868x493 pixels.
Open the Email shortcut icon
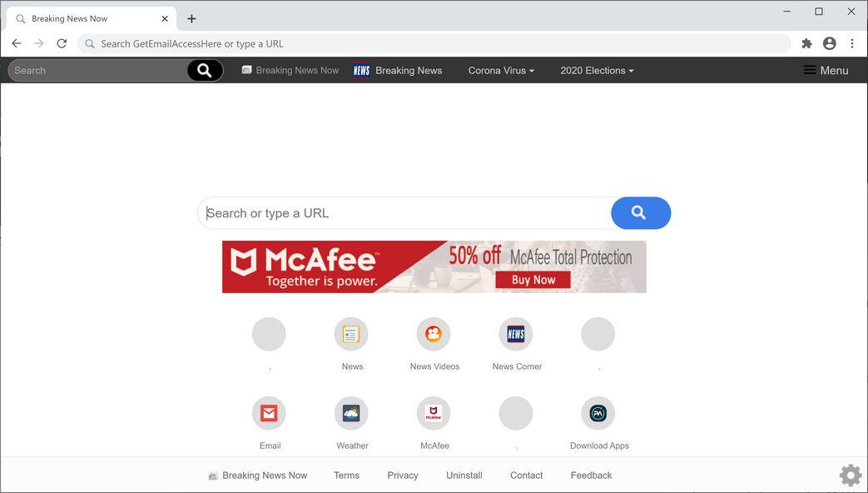(x=269, y=412)
